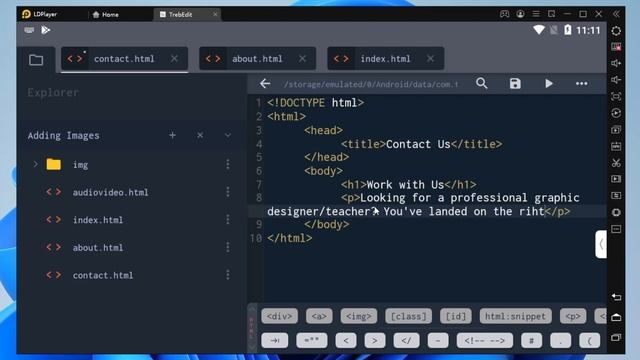
Task: Add new item to Adding Images project
Action: 172,135
